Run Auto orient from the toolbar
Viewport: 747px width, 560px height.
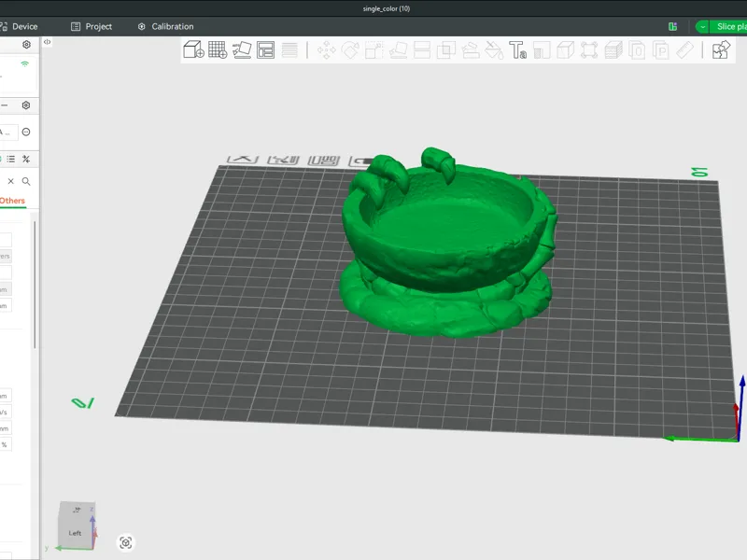tap(242, 49)
